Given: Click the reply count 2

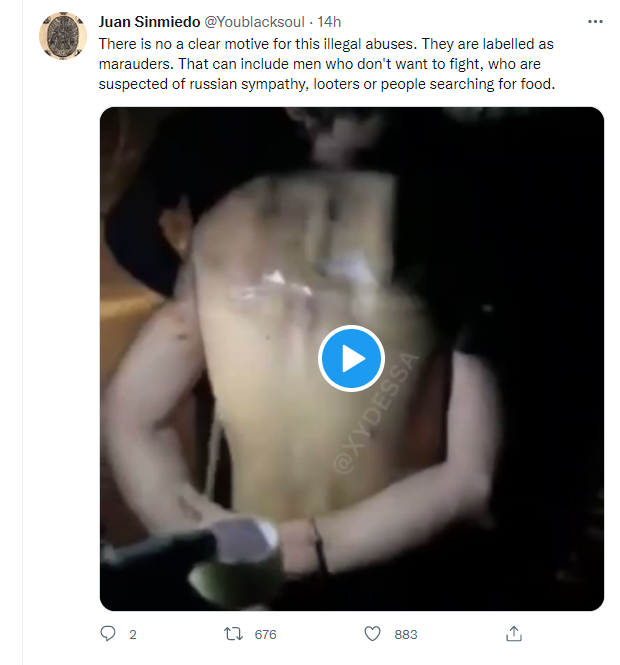Looking at the screenshot, I should coord(133,634).
